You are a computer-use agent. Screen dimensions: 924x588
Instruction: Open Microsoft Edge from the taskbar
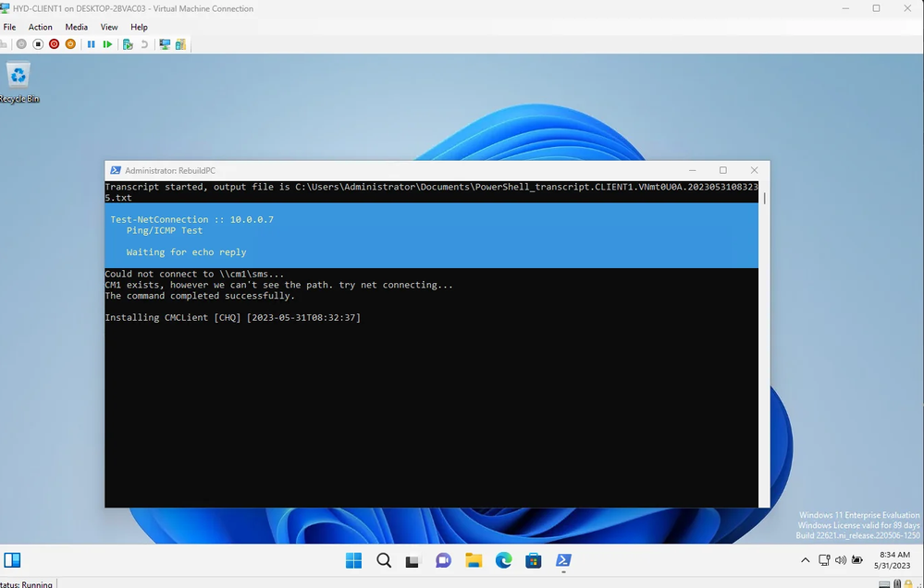(x=503, y=560)
